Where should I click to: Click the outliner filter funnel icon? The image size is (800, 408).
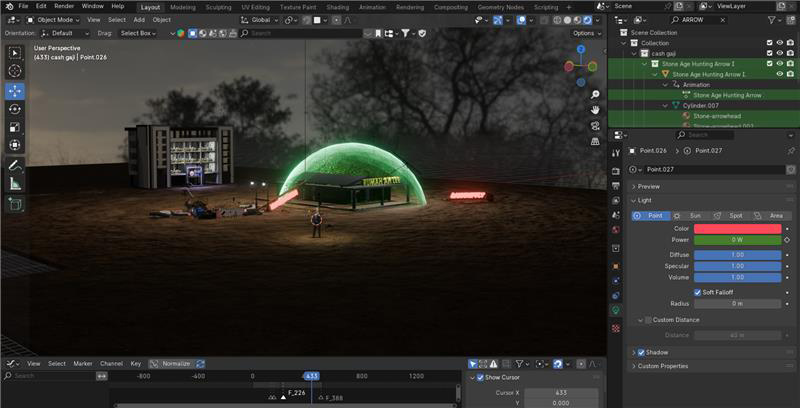(771, 20)
